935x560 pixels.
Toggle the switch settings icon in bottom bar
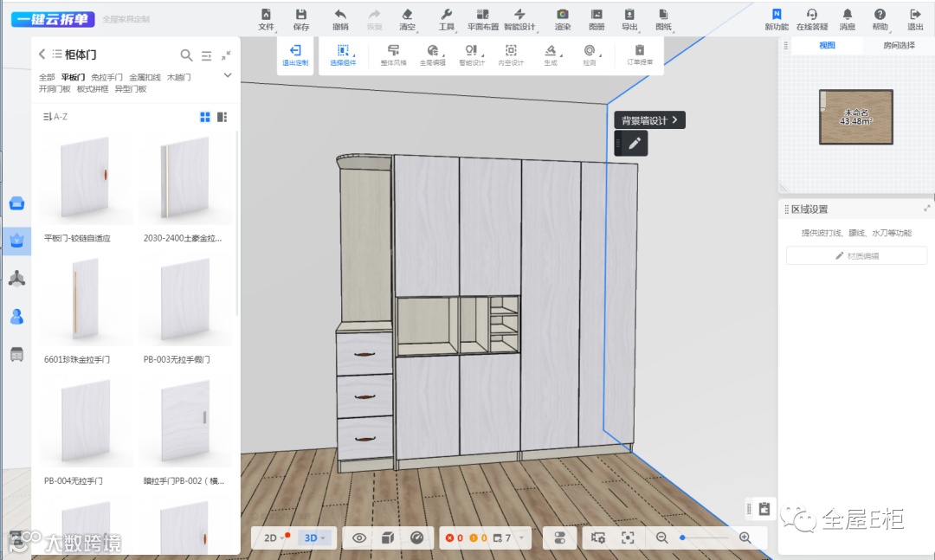(x=559, y=537)
